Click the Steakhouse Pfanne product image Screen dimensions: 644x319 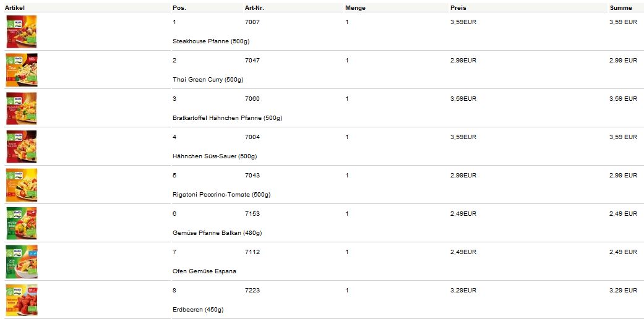point(21,32)
